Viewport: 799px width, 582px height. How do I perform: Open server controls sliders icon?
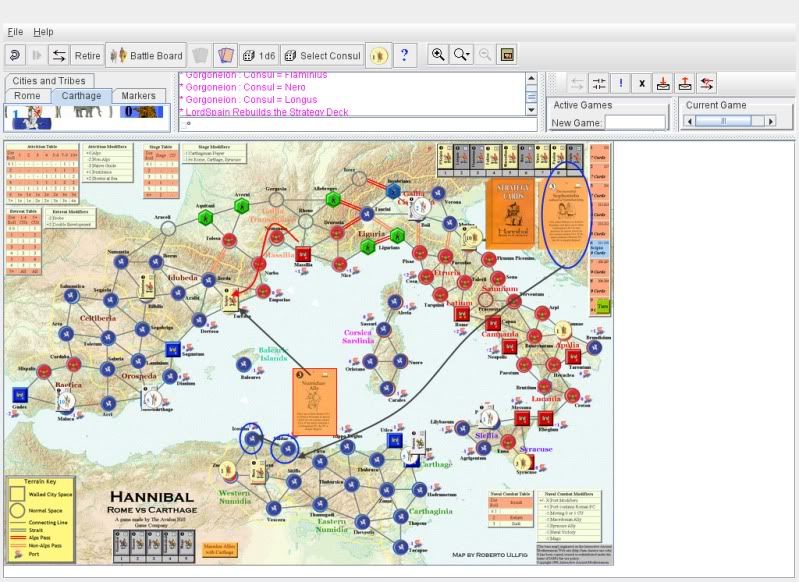pyautogui.click(x=599, y=84)
